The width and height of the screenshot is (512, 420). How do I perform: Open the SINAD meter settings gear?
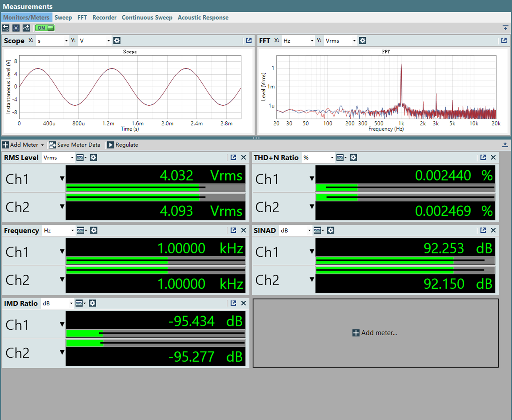click(331, 230)
